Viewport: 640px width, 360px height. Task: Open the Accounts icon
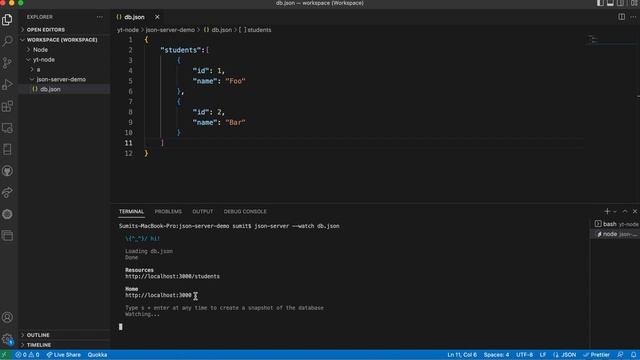tap(7, 317)
